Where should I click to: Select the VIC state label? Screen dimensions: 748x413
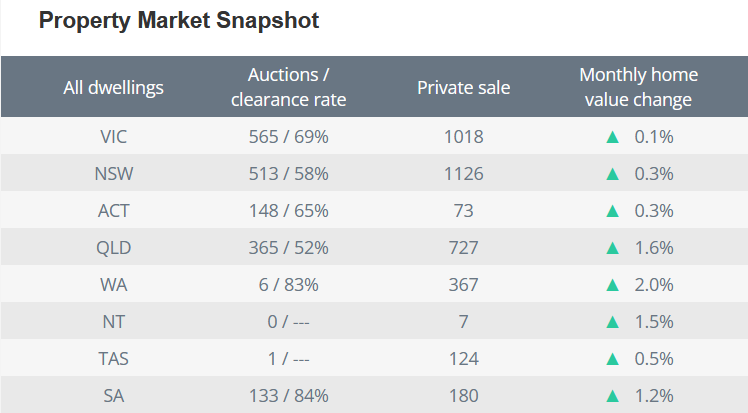coord(113,137)
